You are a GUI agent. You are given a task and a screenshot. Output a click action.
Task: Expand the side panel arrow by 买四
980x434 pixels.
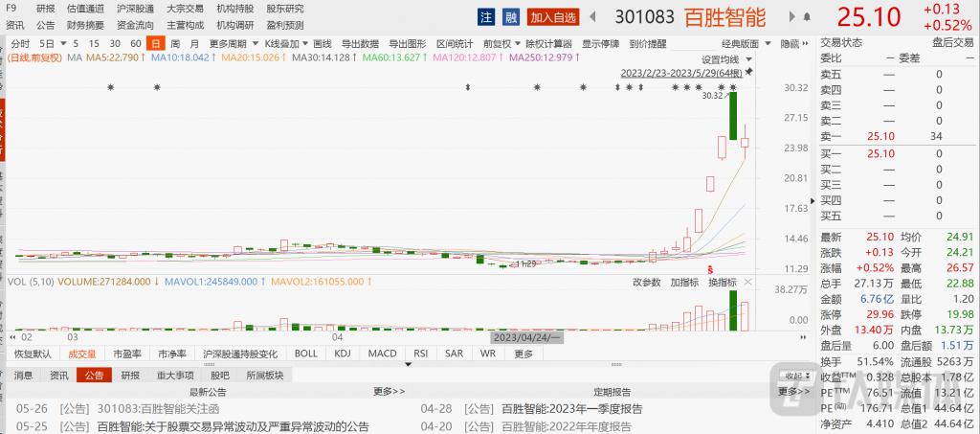point(813,201)
